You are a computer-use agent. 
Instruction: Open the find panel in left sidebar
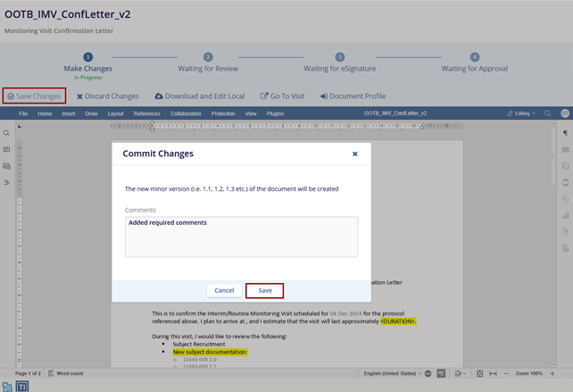(x=6, y=133)
